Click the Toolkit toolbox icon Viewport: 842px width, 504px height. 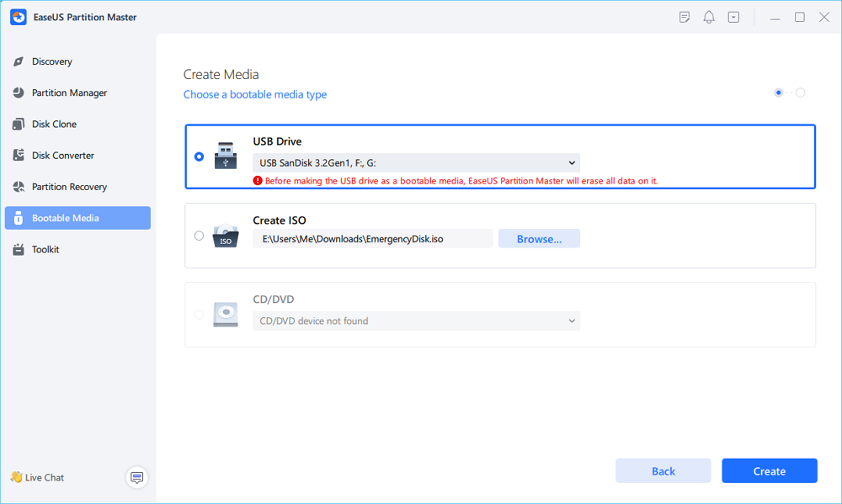[x=19, y=249]
